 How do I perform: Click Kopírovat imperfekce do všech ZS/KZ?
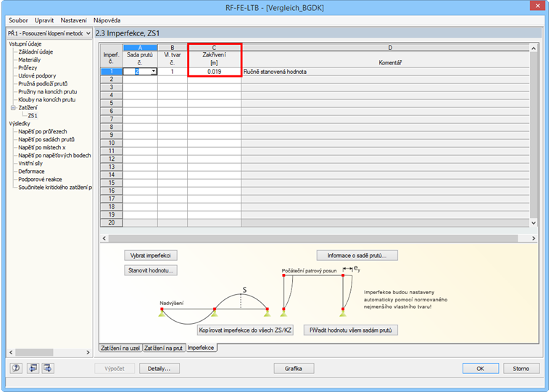pos(245,330)
